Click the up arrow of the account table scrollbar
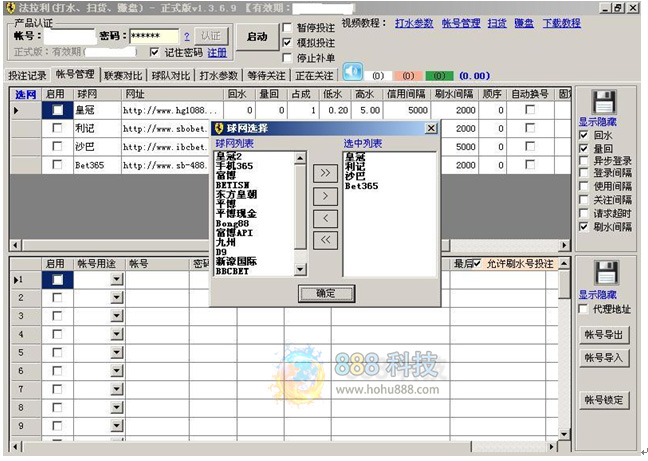This screenshot has width=648, height=461. (x=564, y=263)
